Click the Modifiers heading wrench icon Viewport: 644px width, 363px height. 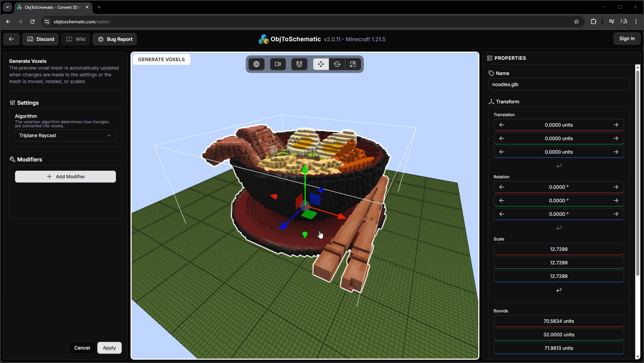(12, 159)
